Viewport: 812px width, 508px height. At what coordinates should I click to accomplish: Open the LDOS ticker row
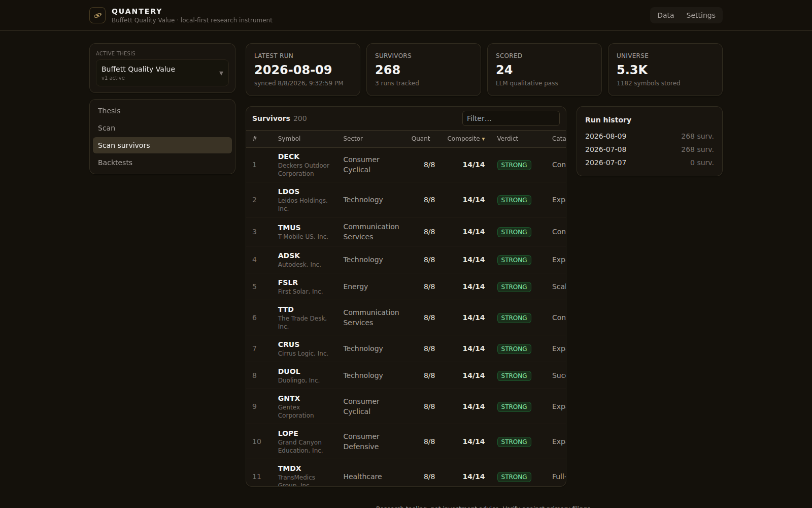405,200
